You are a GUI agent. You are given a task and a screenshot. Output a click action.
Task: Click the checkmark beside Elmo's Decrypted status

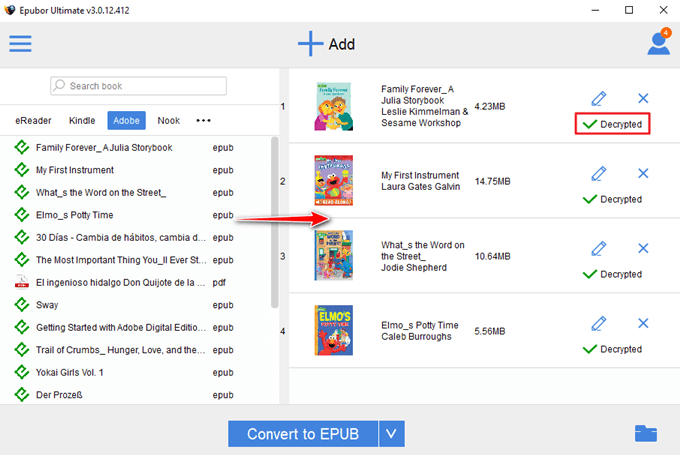pos(590,349)
